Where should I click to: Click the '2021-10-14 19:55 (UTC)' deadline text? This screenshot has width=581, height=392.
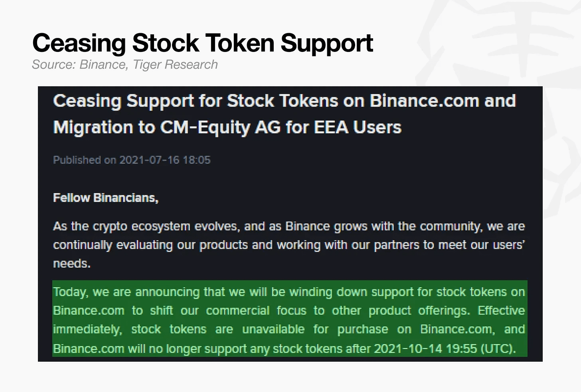[445, 348]
